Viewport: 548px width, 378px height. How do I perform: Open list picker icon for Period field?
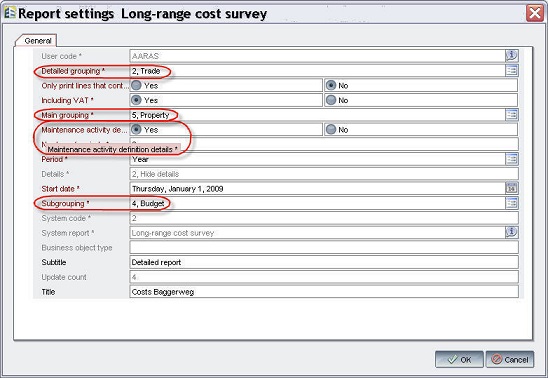coord(512,159)
